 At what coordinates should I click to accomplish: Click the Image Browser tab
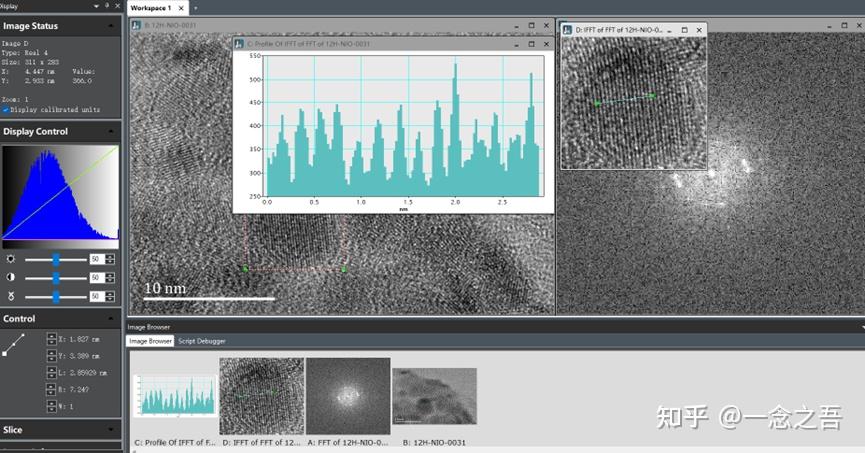(x=150, y=341)
